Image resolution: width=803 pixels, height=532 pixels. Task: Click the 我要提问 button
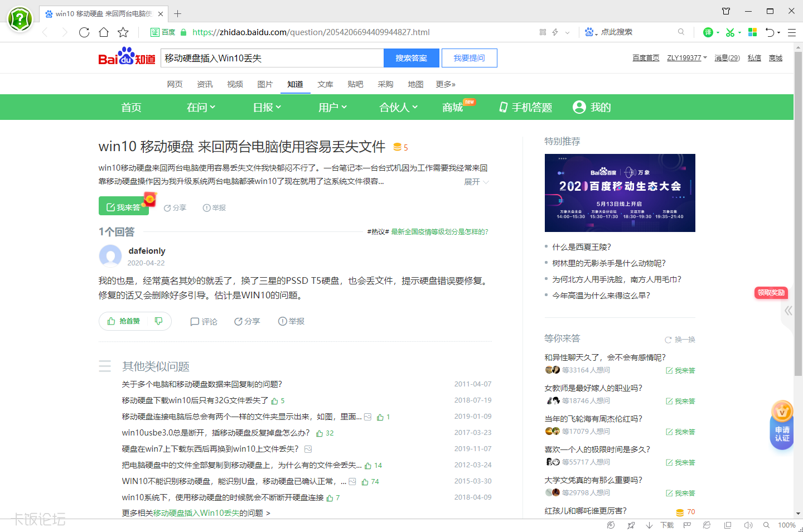(469, 58)
